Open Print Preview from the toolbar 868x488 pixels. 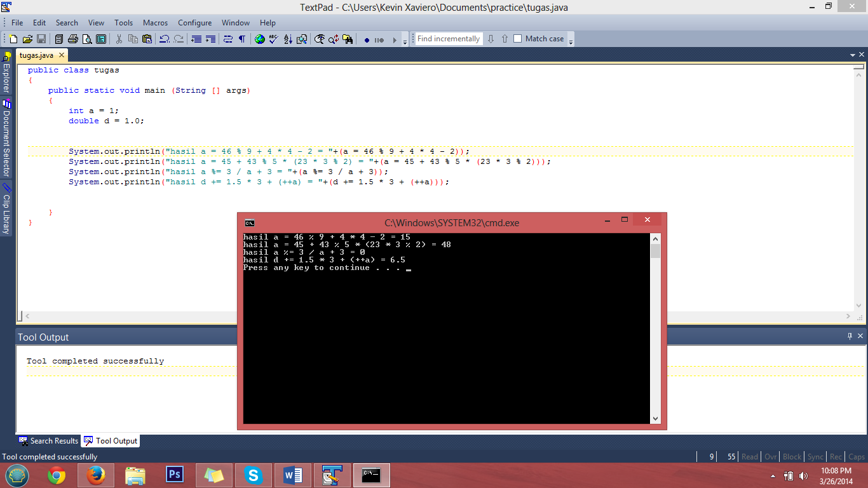point(87,39)
